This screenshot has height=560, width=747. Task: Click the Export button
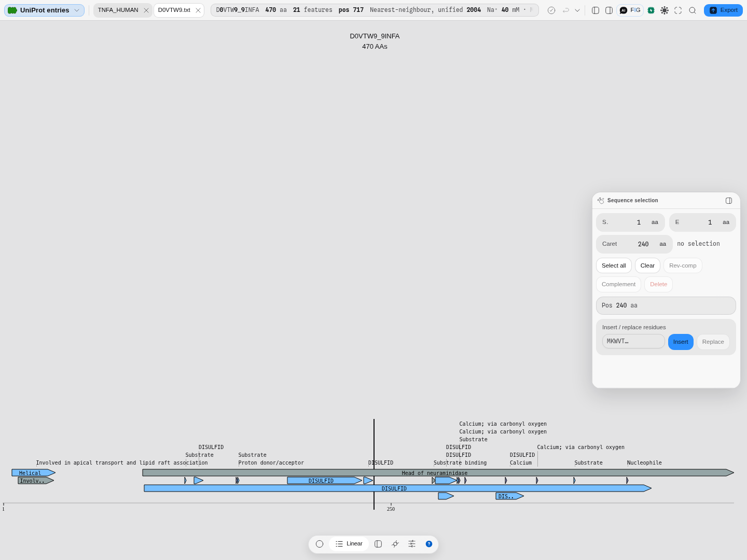click(x=723, y=10)
